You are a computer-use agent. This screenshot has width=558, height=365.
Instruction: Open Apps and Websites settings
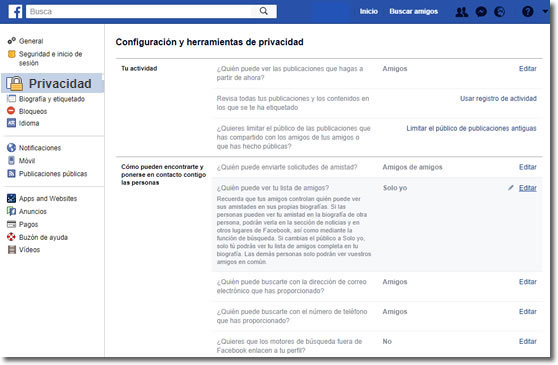click(x=48, y=199)
